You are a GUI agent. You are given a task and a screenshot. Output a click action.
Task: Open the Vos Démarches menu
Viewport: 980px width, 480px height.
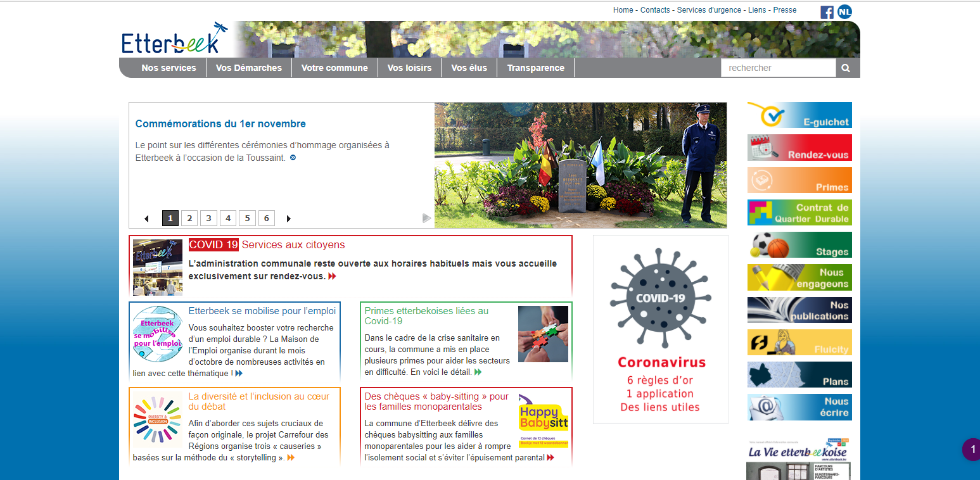(248, 68)
